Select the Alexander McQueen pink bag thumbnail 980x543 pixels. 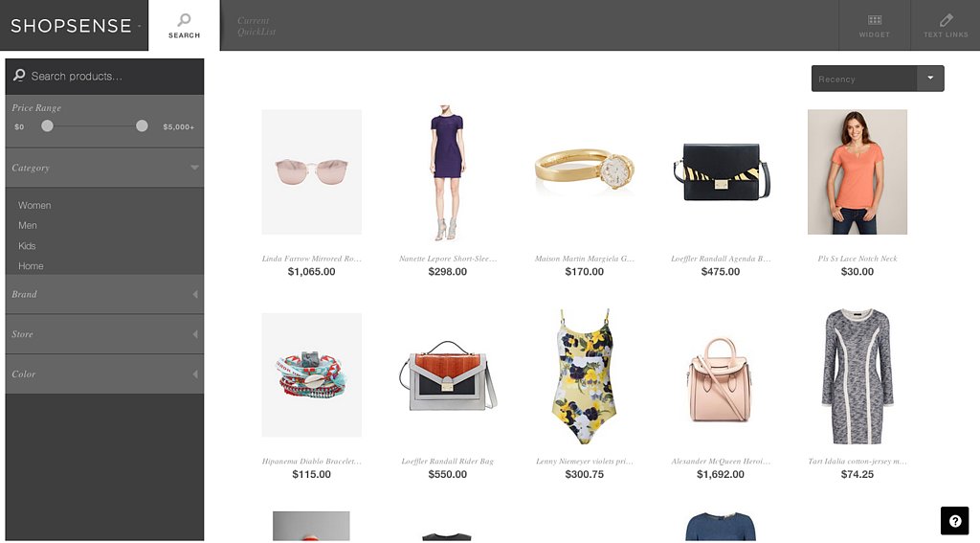click(720, 378)
